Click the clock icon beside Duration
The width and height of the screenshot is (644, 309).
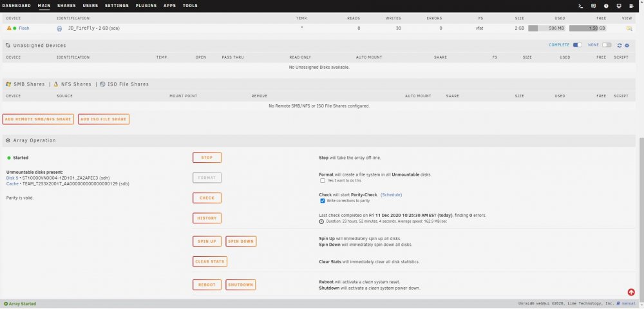[321, 221]
